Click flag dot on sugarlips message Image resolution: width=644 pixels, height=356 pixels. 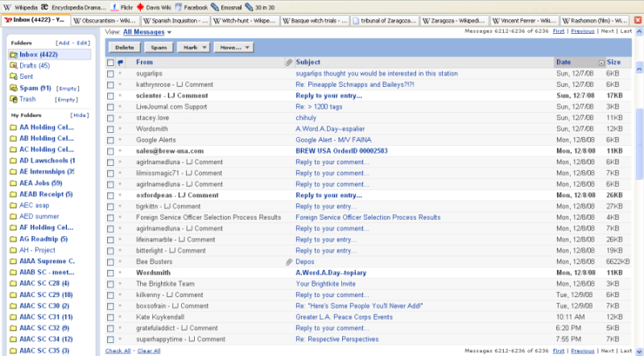click(x=120, y=73)
